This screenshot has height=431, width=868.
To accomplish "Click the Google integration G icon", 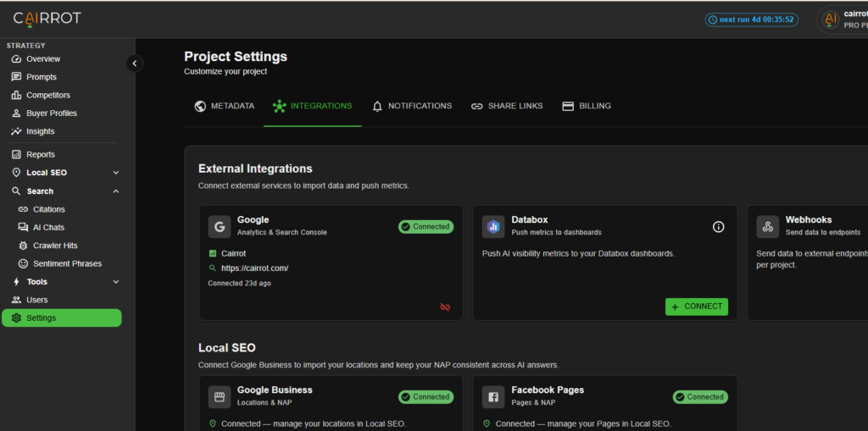I will tap(220, 227).
